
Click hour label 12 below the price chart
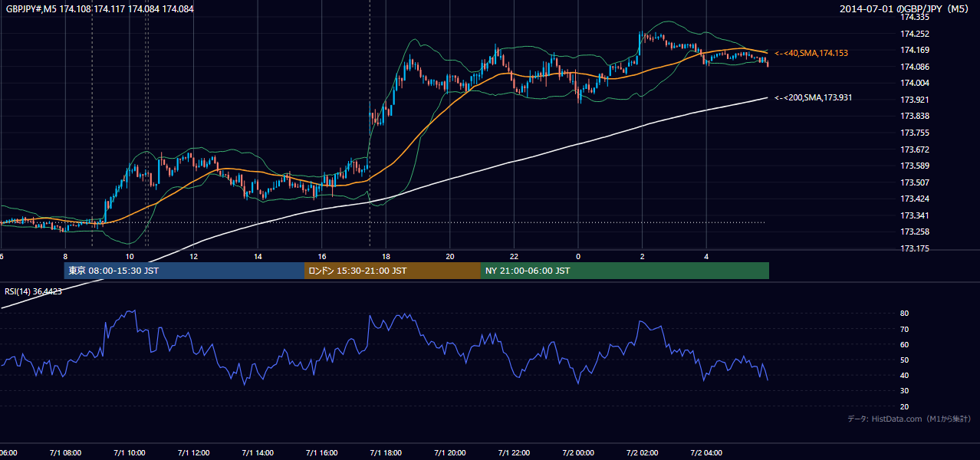pos(194,256)
